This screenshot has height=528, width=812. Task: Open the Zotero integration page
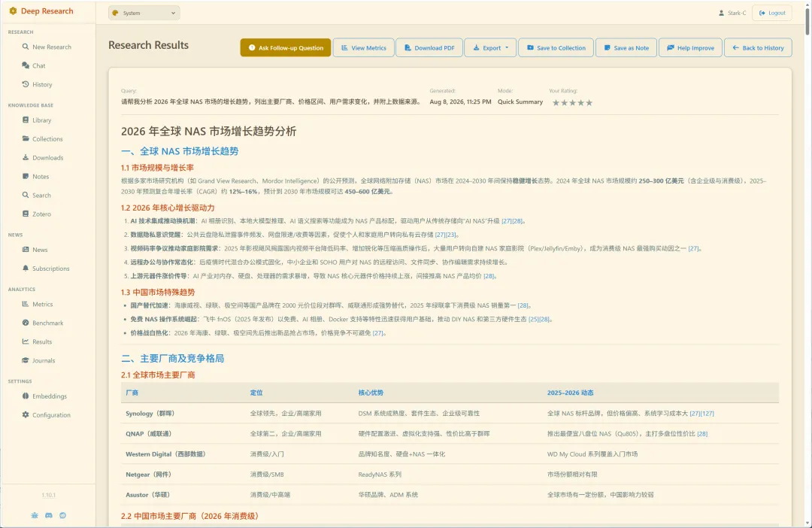click(x=37, y=214)
